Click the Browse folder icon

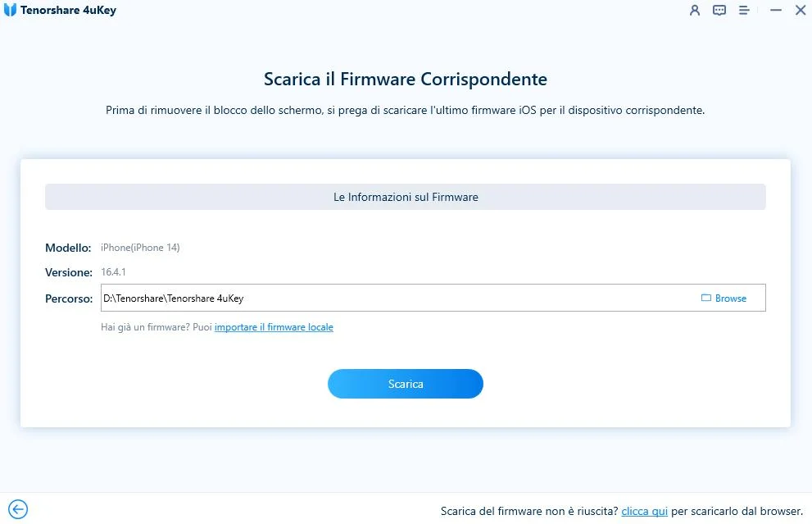pos(708,298)
